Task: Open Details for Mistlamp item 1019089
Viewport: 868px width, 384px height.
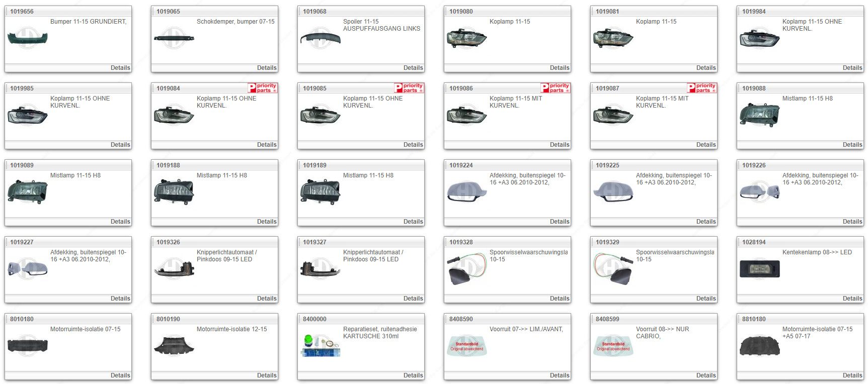Action: tap(120, 222)
